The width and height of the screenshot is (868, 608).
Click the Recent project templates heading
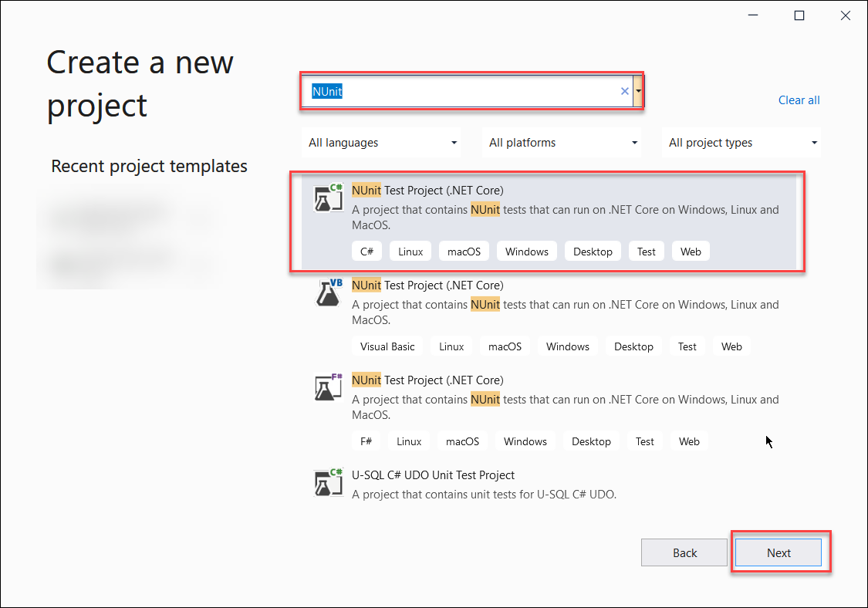(149, 166)
